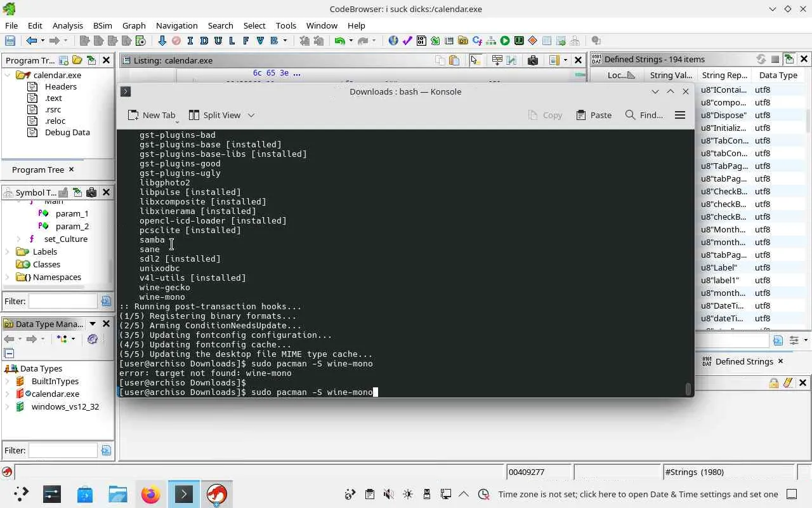Mute audio via the tray volume icon
Screen dimensions: 812x508
coord(389,494)
